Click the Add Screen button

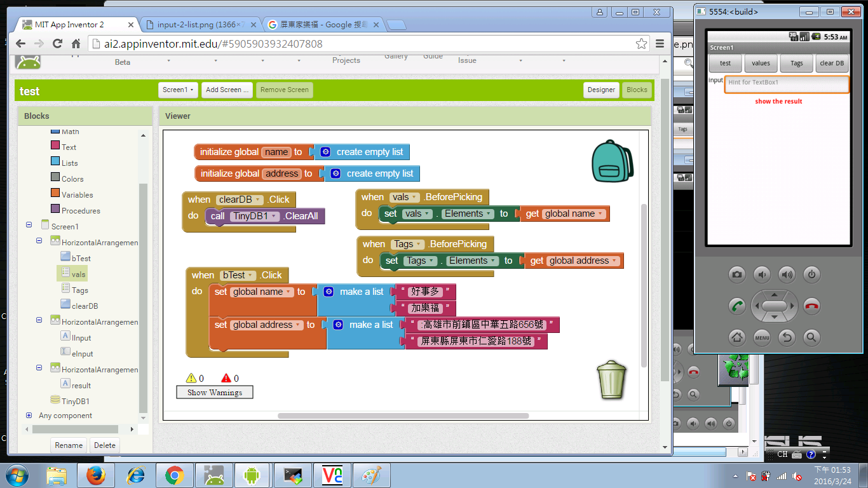point(227,90)
